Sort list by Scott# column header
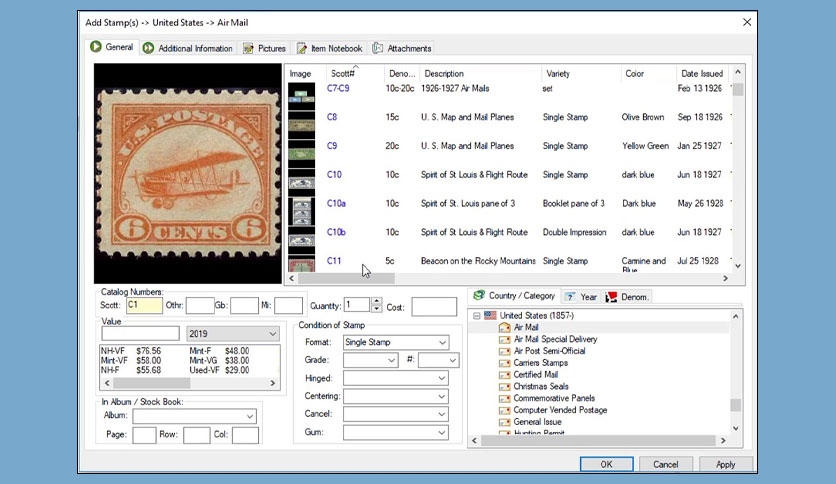Screen dimensions: 836x484 click(x=355, y=74)
